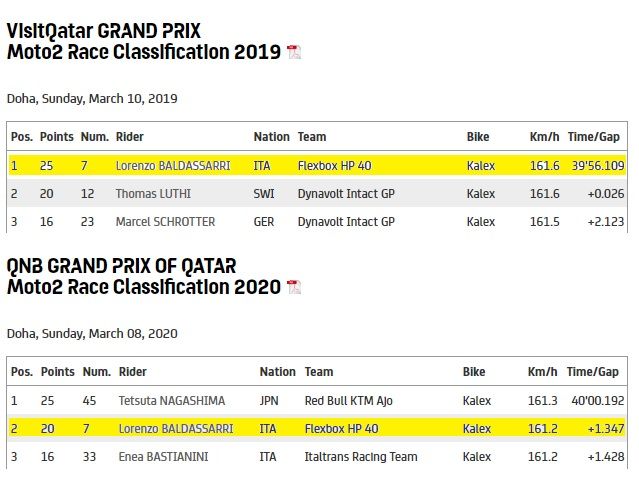Screen dimensions: 639x487
Task: Click the Nation column header in 2020 table
Action: [x=278, y=372]
